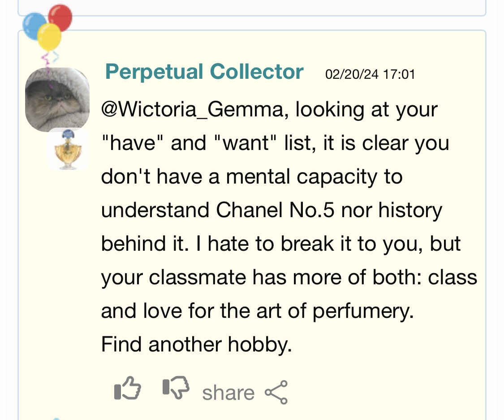
Task: Click the perfume bottle badge icon
Action: click(68, 149)
